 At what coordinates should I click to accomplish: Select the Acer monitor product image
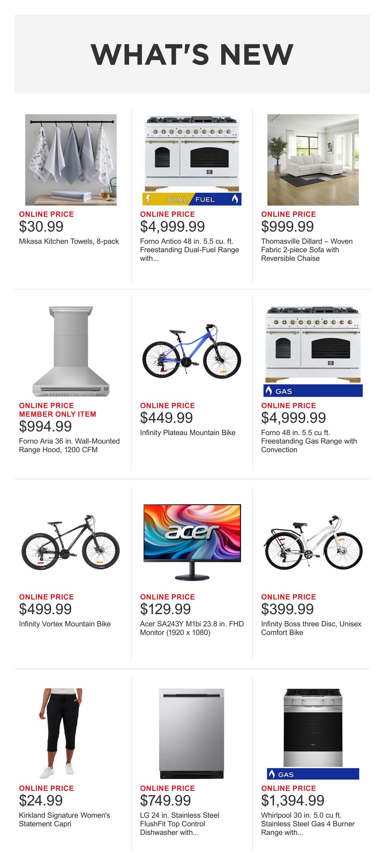[192, 543]
